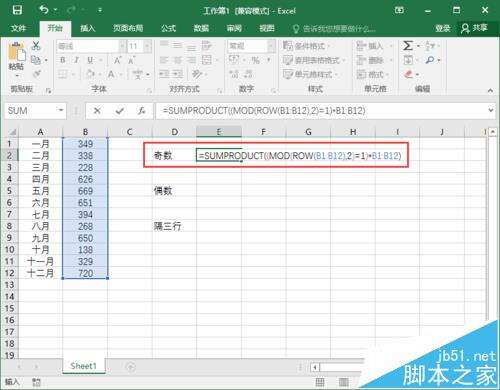This screenshot has height=390, width=500.
Task: Collapse the ribbon with the chevron
Action: click(490, 90)
